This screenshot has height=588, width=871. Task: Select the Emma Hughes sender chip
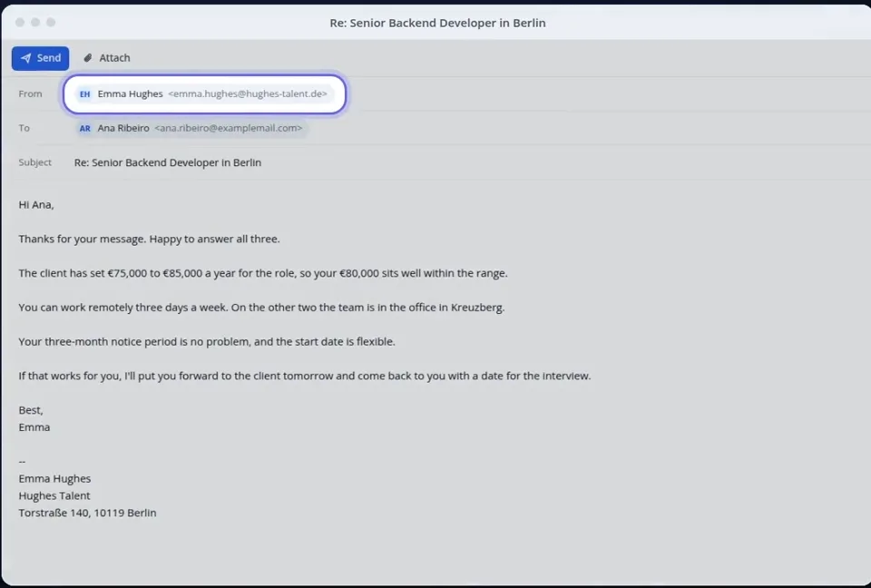(204, 94)
